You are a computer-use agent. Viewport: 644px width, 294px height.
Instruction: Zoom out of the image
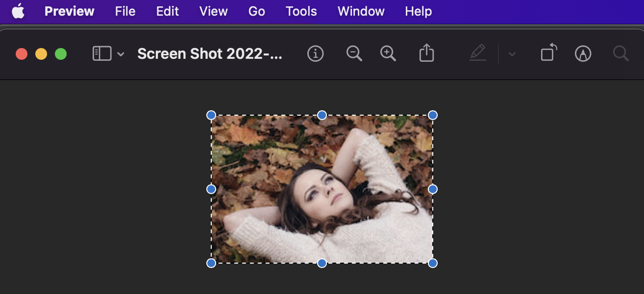coord(354,53)
